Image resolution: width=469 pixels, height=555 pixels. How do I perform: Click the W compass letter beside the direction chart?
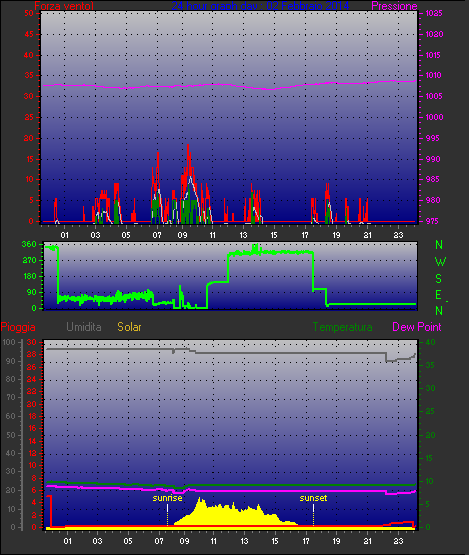(x=440, y=262)
